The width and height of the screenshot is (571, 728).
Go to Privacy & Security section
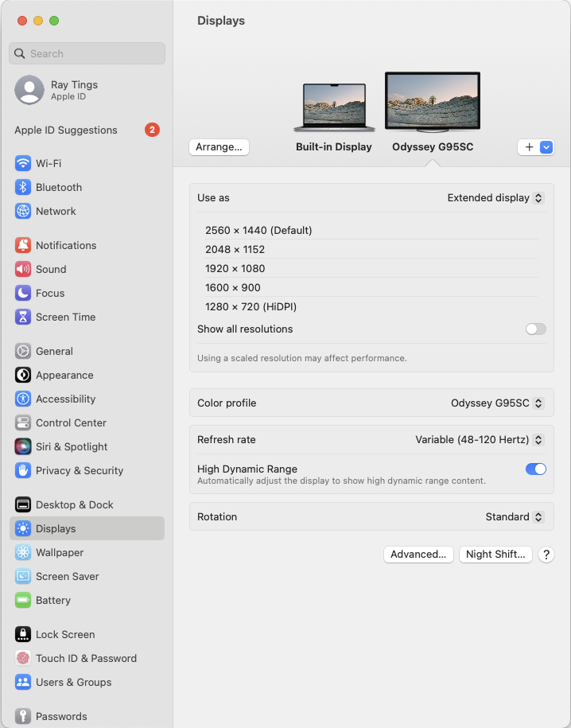[x=79, y=470]
